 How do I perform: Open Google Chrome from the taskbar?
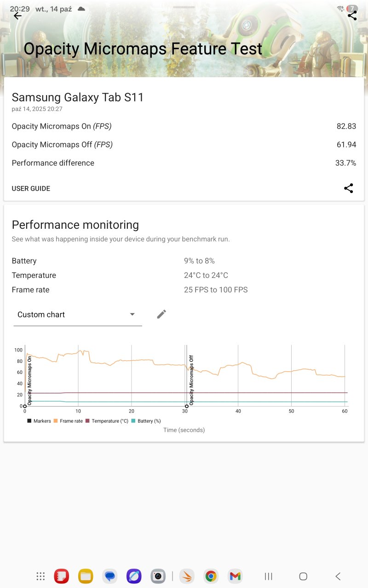click(x=211, y=576)
